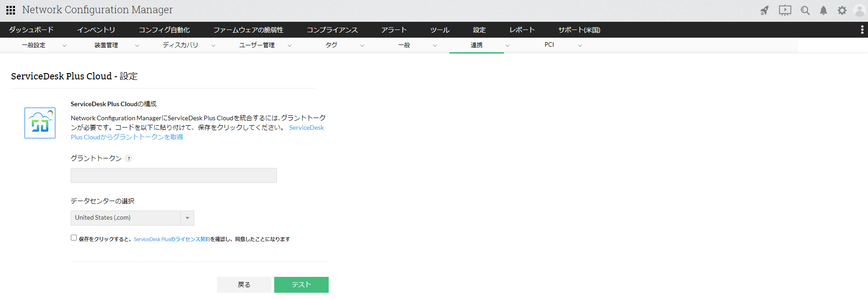Expand the 連携 submenu chevron

coord(508,45)
